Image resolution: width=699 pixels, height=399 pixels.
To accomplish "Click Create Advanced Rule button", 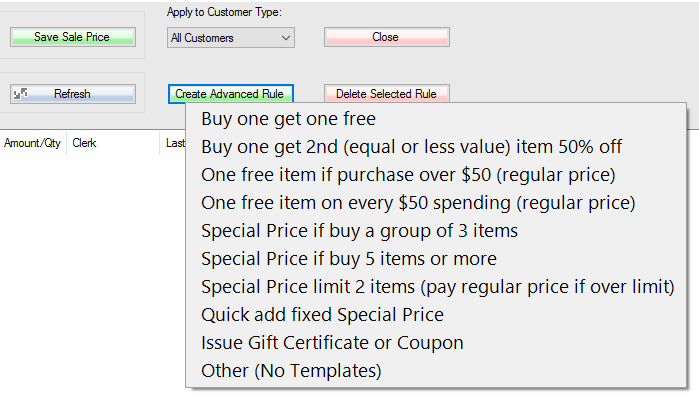I will pyautogui.click(x=230, y=94).
